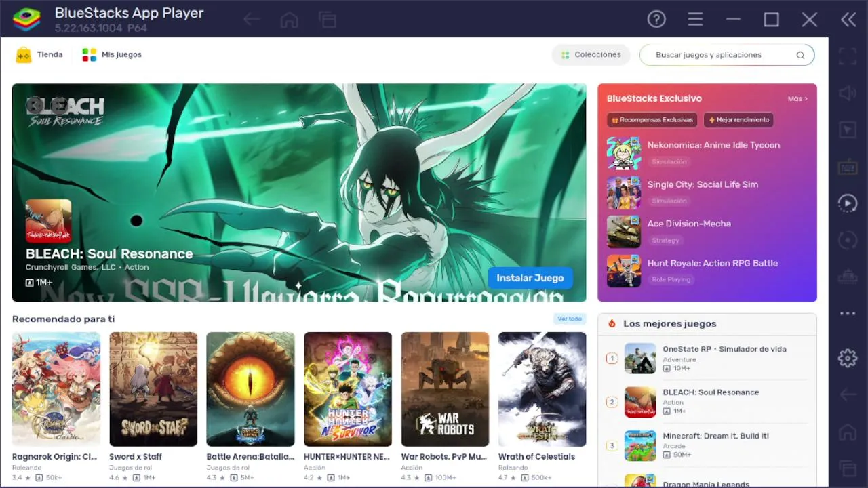Click the OneState RP game icon in top games

(640, 359)
